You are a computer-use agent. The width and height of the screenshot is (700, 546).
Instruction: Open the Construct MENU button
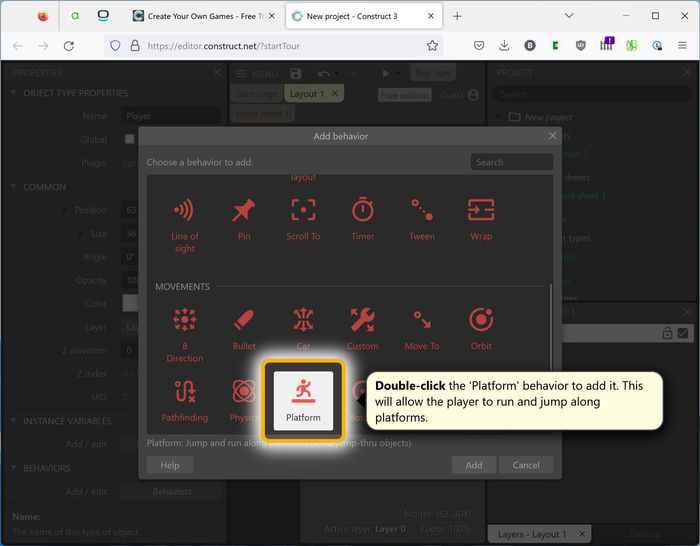[257, 74]
